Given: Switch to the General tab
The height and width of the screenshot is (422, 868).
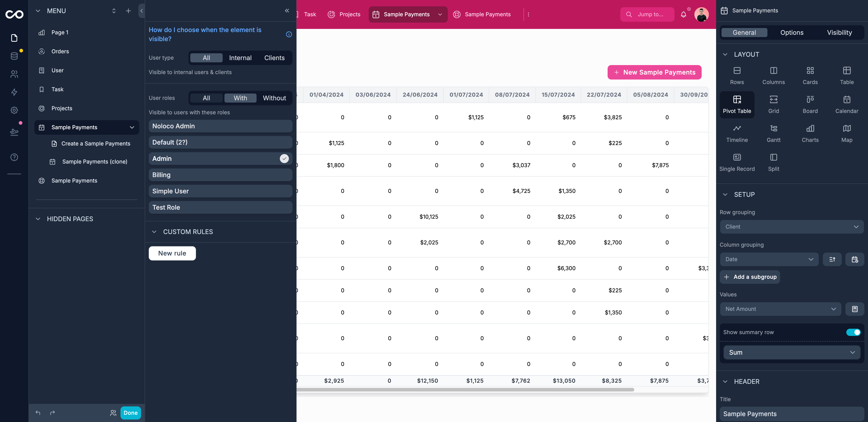Looking at the screenshot, I should tap(744, 32).
